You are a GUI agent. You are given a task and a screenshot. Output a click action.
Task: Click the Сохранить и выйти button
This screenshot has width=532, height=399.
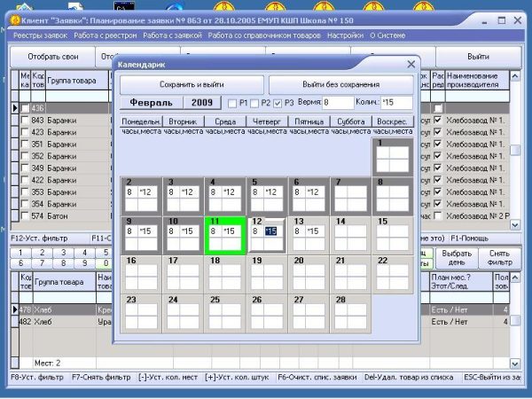(x=192, y=84)
